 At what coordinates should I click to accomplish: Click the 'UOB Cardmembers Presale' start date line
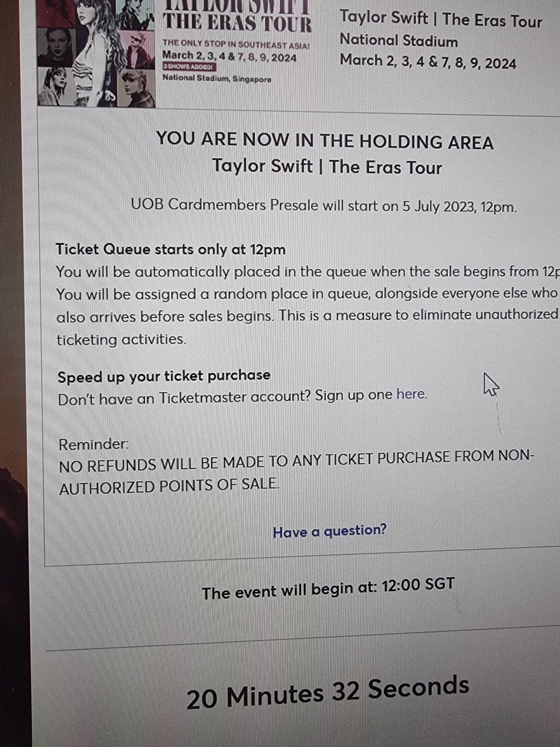point(324,206)
